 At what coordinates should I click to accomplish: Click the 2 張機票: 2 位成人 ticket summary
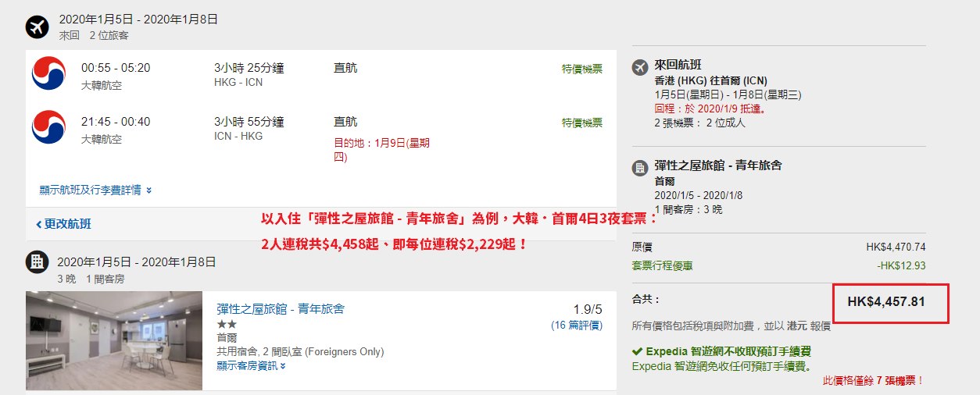click(700, 123)
